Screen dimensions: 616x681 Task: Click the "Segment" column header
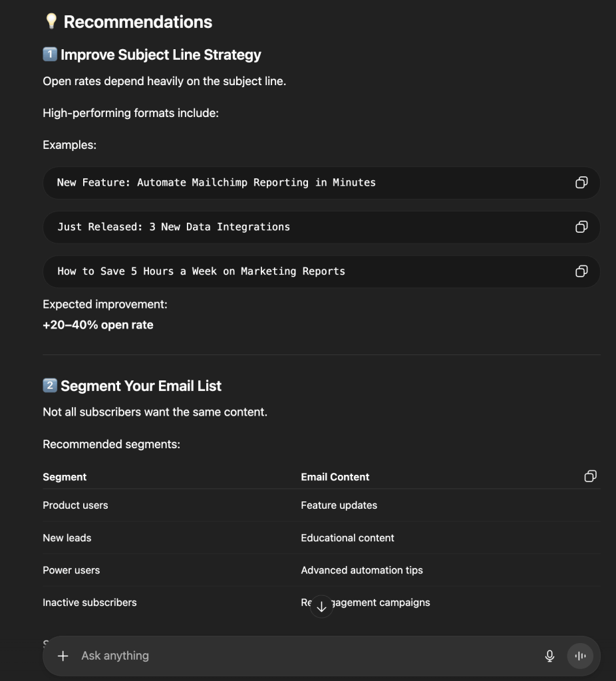coord(65,477)
